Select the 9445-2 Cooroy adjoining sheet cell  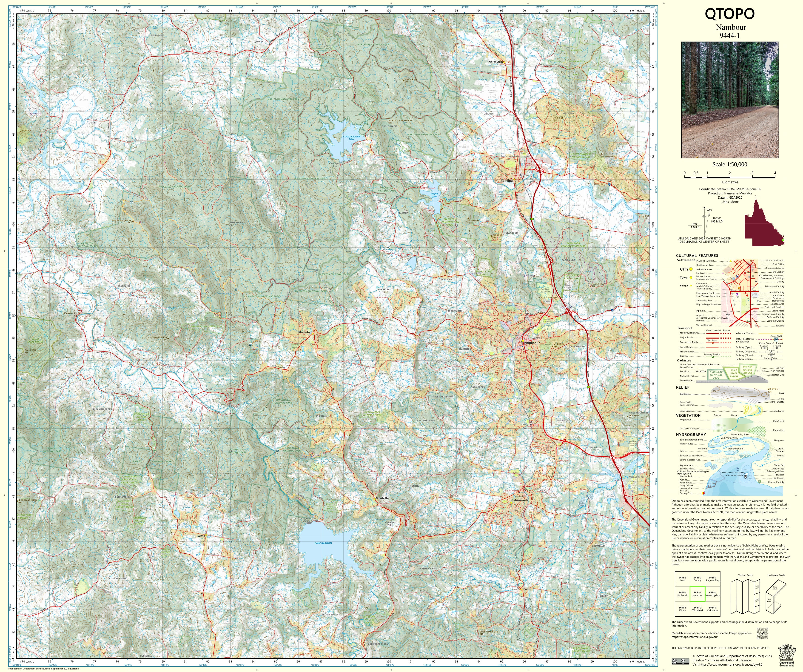pyautogui.click(x=698, y=579)
